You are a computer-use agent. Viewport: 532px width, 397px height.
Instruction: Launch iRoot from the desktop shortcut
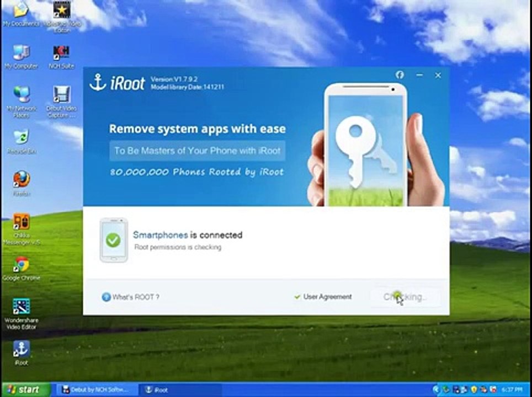(22, 352)
